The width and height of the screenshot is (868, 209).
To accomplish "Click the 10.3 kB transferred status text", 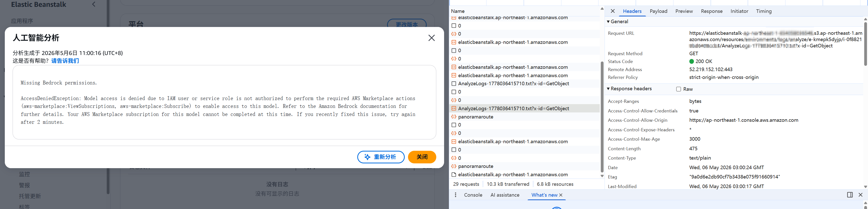I will (508, 184).
